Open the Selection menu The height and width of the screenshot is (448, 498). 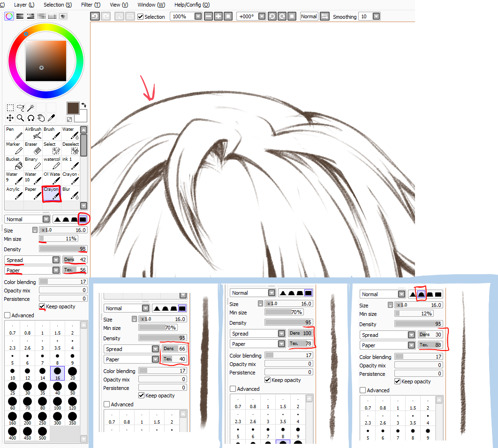click(x=58, y=5)
